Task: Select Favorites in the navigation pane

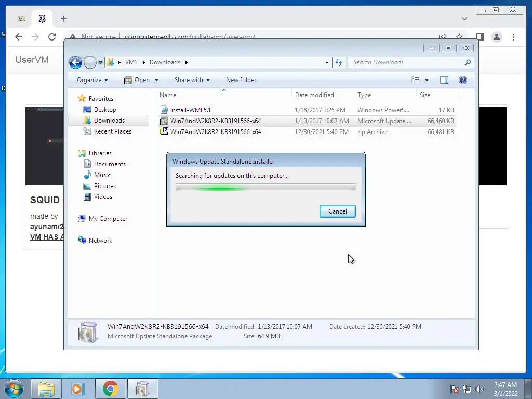Action: coord(101,98)
